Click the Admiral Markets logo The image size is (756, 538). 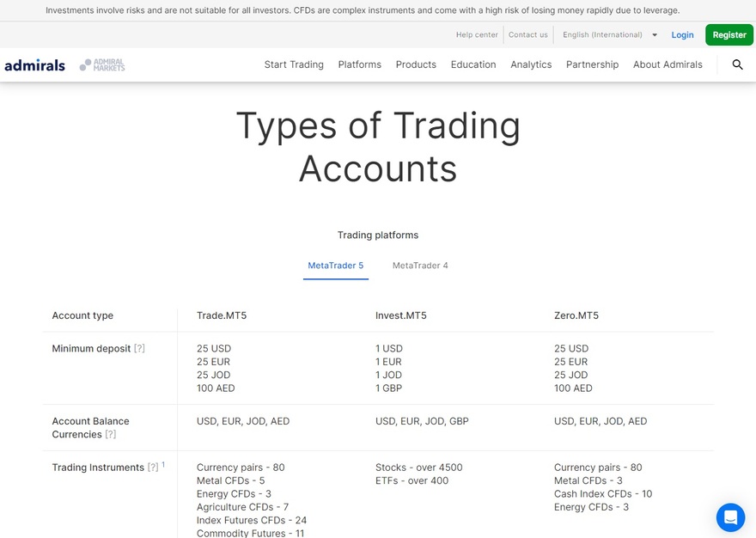(x=102, y=64)
